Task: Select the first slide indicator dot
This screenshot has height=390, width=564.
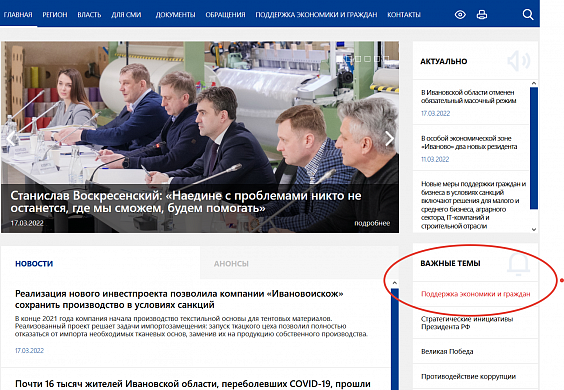Action: [340, 58]
